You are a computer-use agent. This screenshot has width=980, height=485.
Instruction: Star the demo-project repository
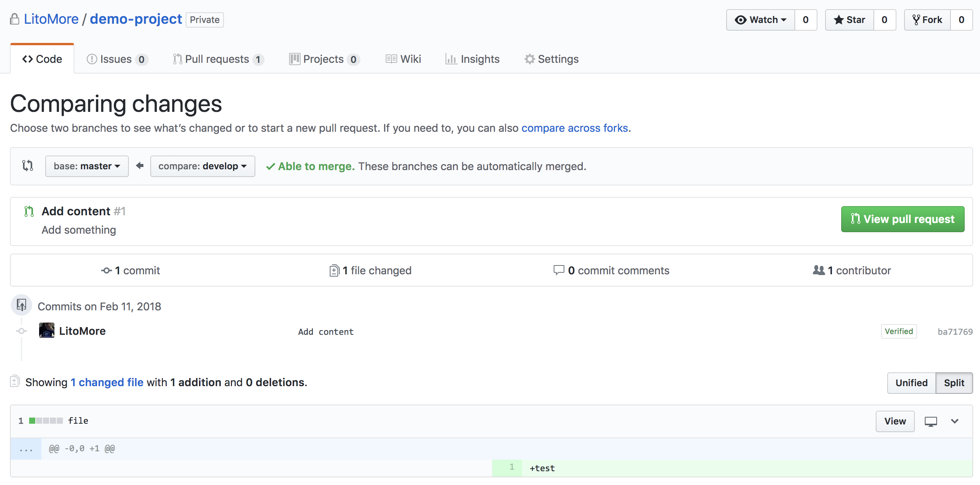(849, 20)
